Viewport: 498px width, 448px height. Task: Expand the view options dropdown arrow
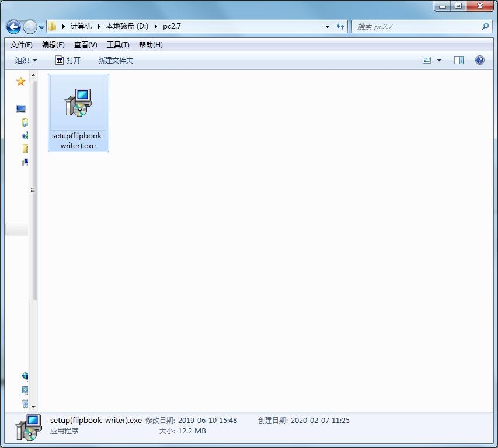439,60
